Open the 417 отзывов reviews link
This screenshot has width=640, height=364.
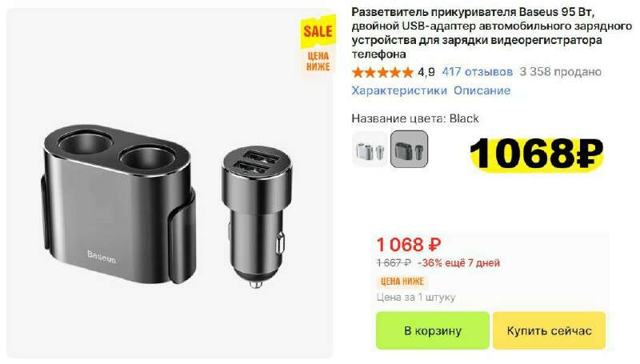477,72
